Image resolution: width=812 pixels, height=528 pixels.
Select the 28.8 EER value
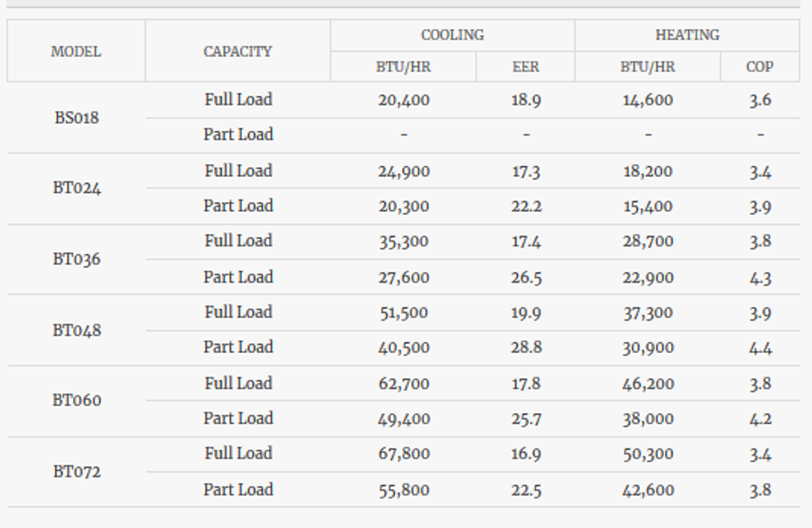tap(526, 347)
